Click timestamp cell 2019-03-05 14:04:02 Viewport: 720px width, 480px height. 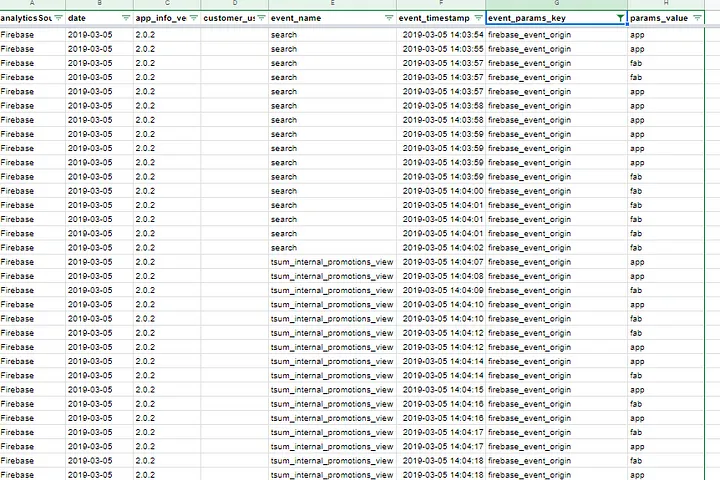(443, 248)
